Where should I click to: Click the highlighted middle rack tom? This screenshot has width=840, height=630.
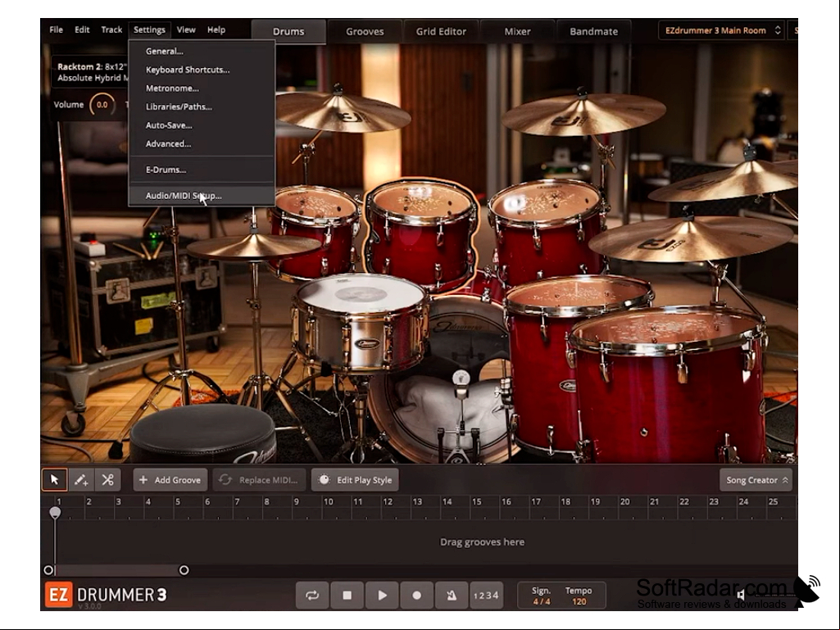pos(421,236)
